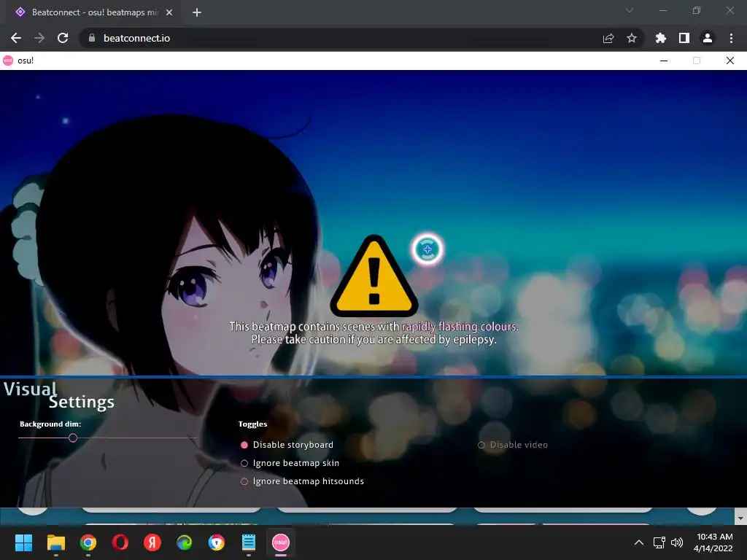Toggle Ignore beatmap hitsounds option
This screenshot has height=560, width=747.
click(303, 481)
